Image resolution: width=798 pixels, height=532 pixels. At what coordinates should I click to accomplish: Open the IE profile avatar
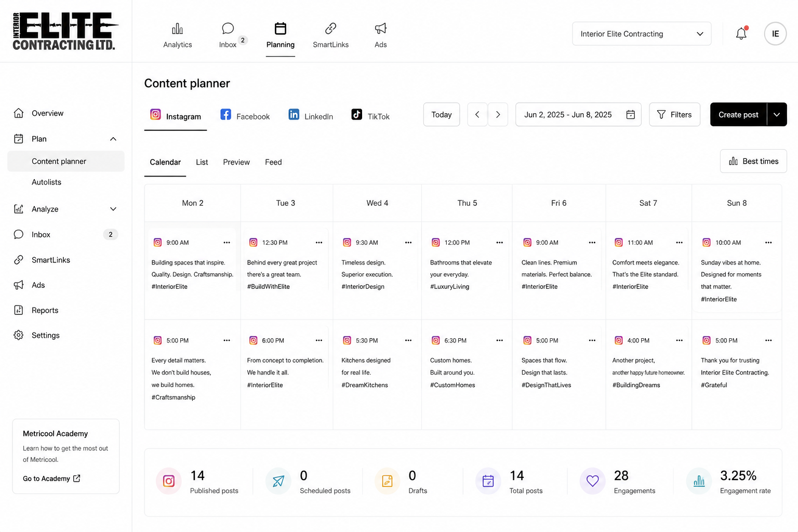(775, 34)
